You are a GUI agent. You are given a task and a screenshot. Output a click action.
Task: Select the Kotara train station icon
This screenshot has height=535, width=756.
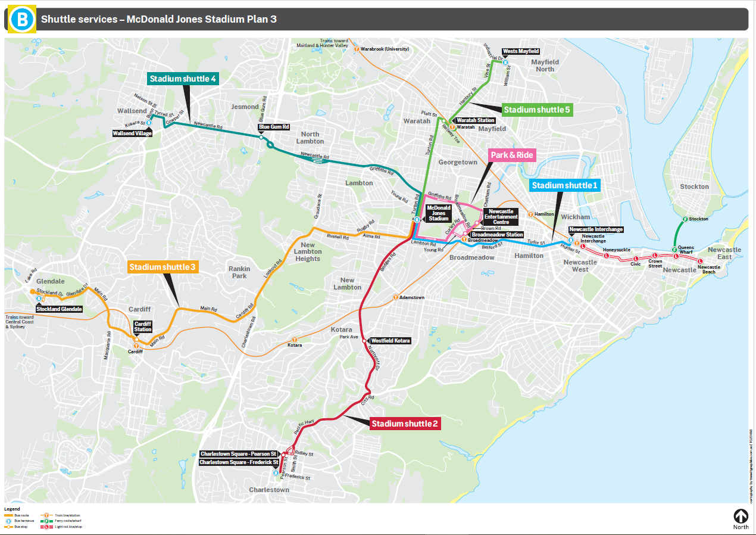tap(290, 340)
